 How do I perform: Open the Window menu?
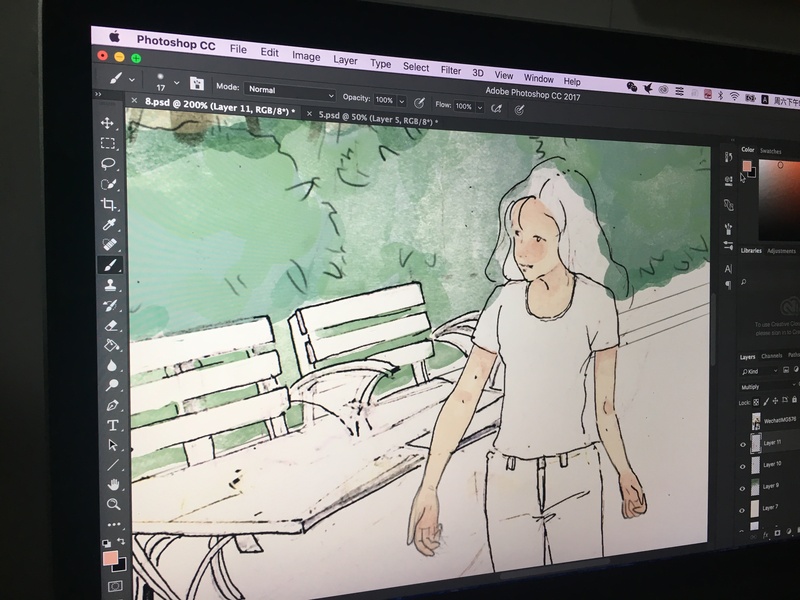tap(539, 78)
